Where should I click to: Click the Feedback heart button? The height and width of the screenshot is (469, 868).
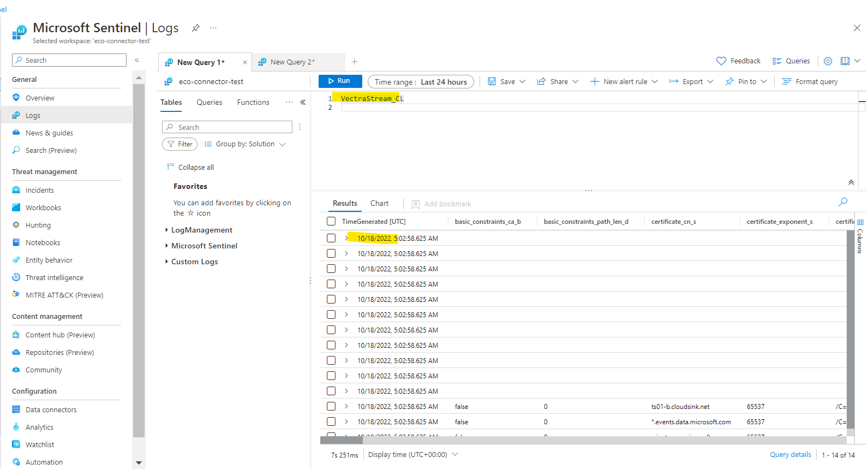(x=738, y=61)
